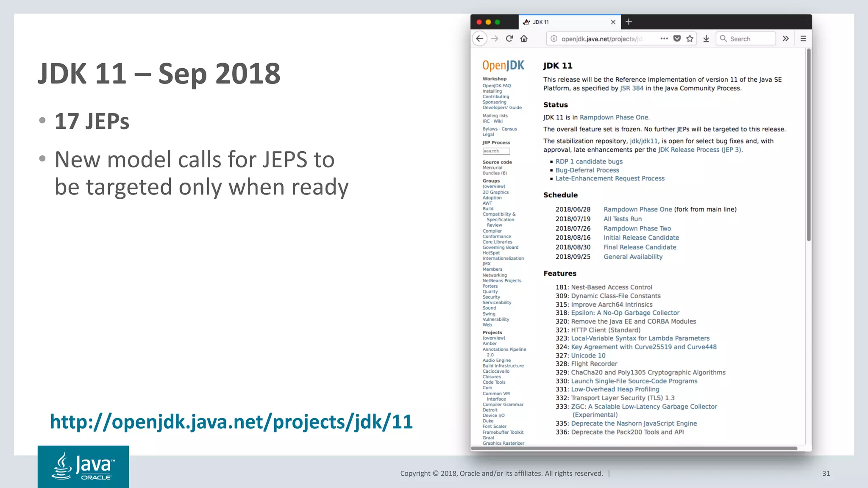
Task: Open Epsilon No-Op Garbage Collector JEP
Action: pyautogui.click(x=625, y=313)
